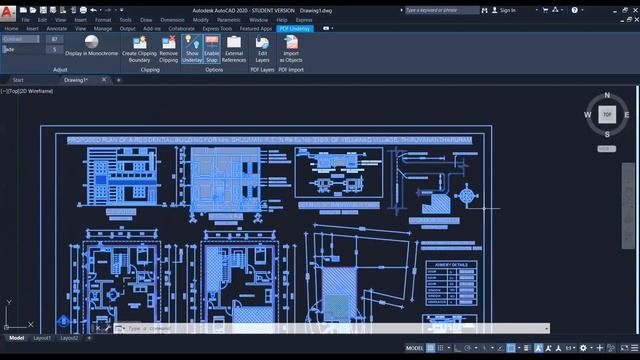The width and height of the screenshot is (640, 360).
Task: Open status bar customization menu icon
Action: [x=635, y=348]
